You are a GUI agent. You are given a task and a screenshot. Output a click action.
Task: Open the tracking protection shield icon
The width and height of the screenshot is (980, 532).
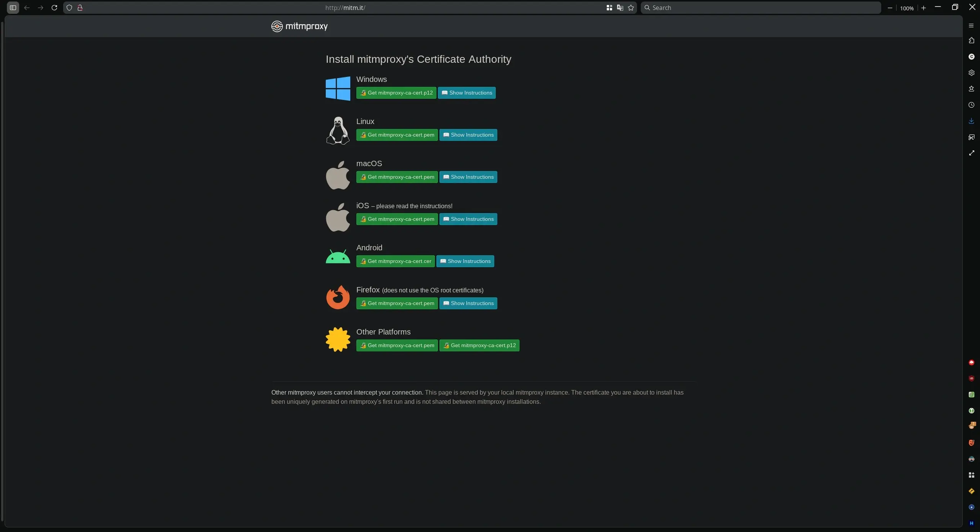point(69,8)
